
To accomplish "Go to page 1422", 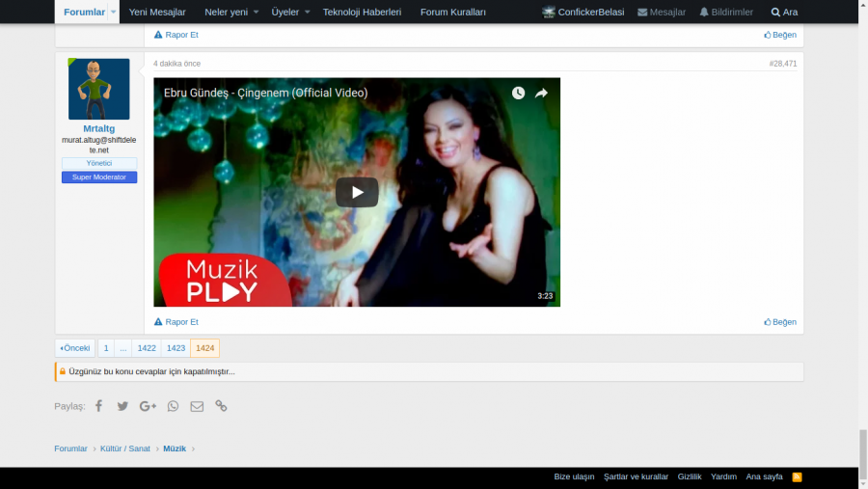I will [x=147, y=348].
